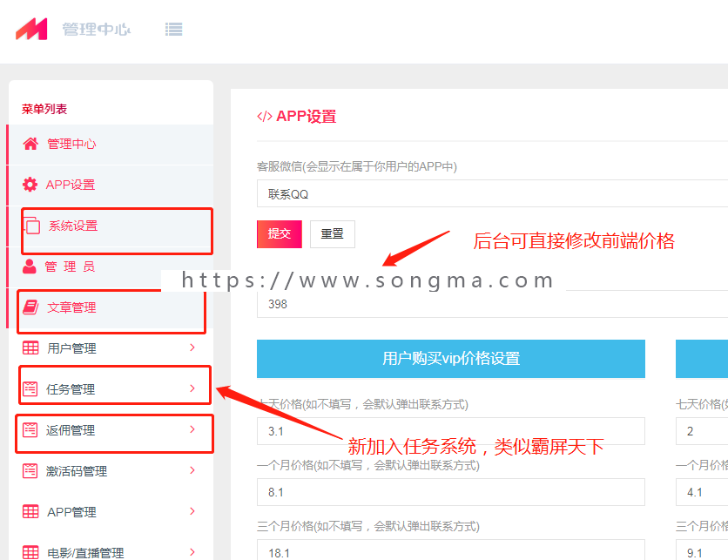
Task: Click the code icon beside APP设置 heading
Action: 265,116
